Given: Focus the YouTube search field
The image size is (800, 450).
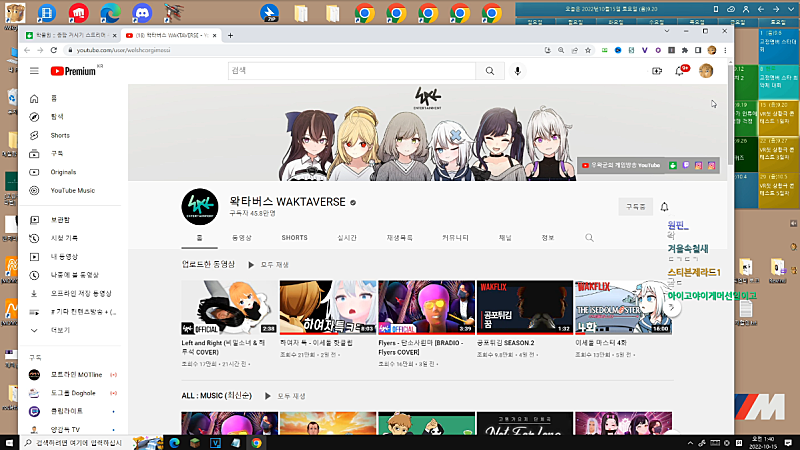Looking at the screenshot, I should (352, 71).
